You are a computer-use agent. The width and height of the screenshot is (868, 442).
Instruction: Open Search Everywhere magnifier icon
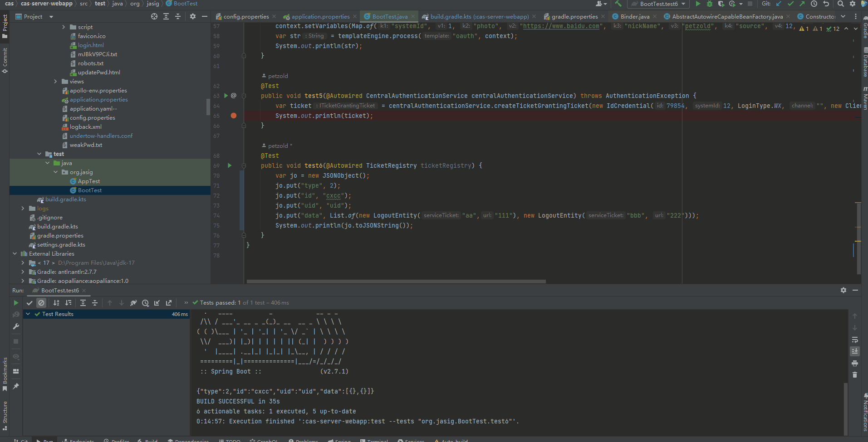[x=841, y=4]
